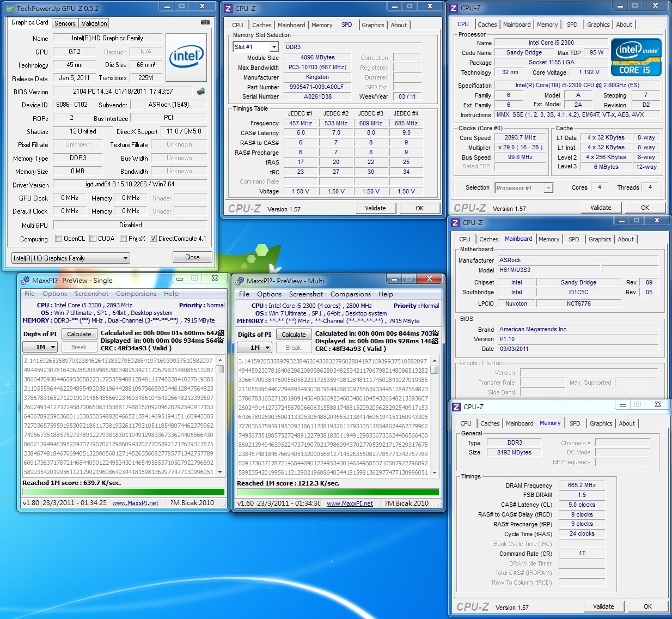Uncheck DirectCompute 4.1
672x619 pixels.
coord(153,238)
